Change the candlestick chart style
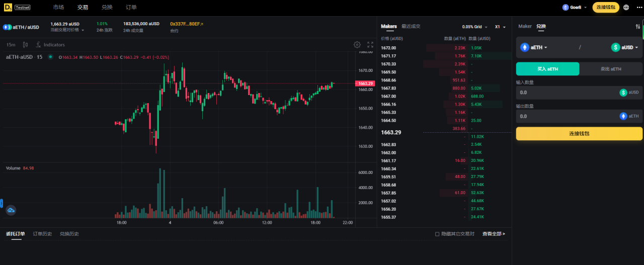The image size is (644, 265). (x=25, y=45)
